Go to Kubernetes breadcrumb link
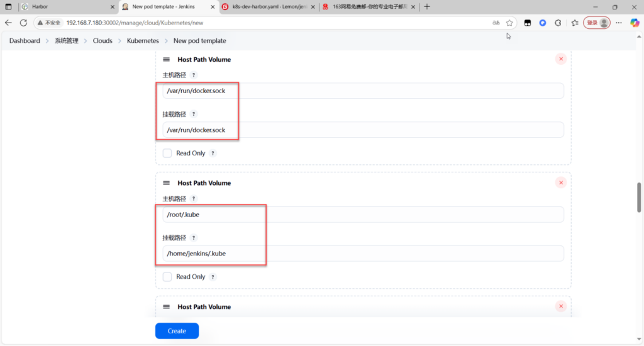644x346 pixels. point(142,41)
